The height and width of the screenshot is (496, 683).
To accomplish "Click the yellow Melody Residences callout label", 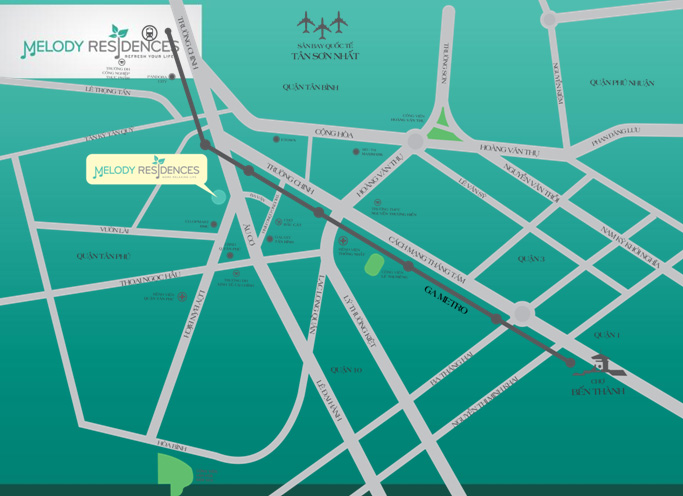I will 147,170.
